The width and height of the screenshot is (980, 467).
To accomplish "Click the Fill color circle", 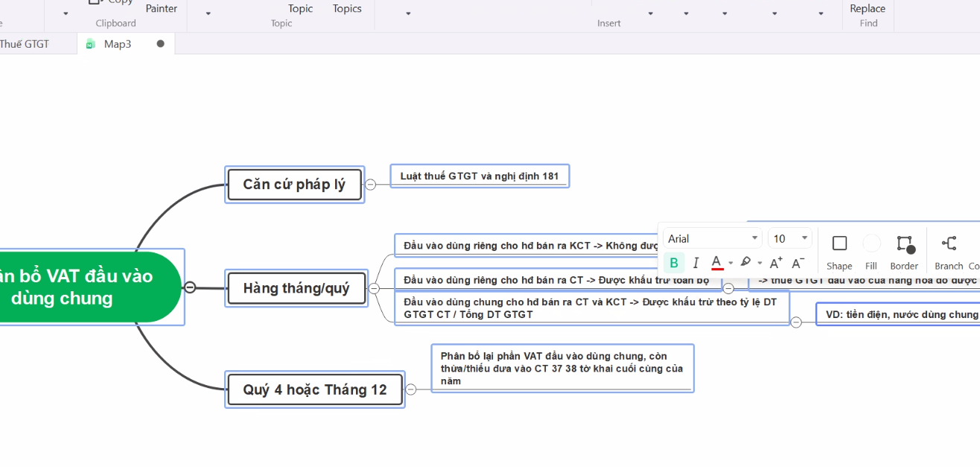I will click(x=871, y=244).
